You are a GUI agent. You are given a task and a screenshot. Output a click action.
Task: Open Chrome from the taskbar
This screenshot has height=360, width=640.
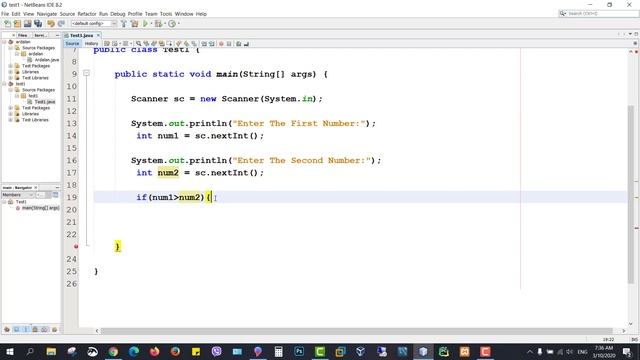[113, 351]
